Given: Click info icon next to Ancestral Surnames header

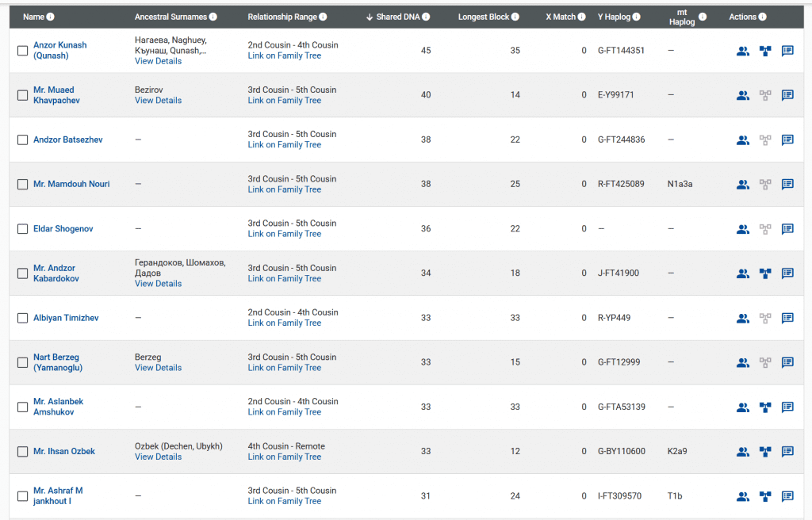Looking at the screenshot, I should click(213, 17).
